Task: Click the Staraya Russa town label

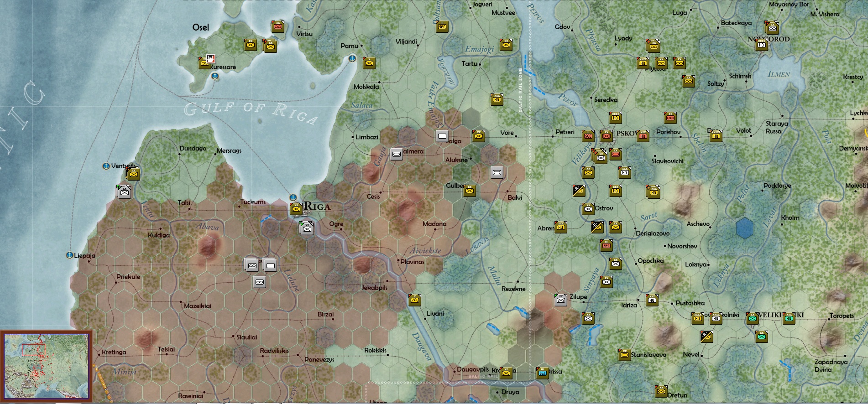Action: coord(776,127)
